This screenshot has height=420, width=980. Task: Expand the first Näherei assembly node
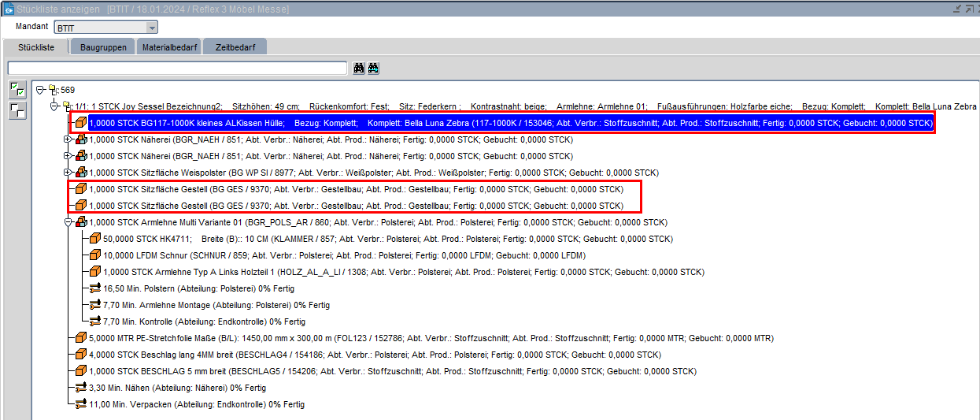[68, 139]
